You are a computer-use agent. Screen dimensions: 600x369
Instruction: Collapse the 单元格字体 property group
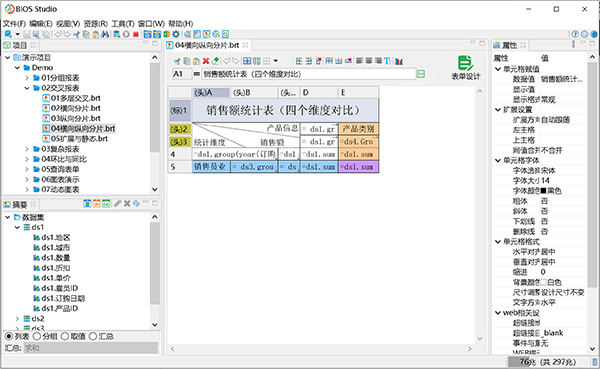[x=498, y=160]
